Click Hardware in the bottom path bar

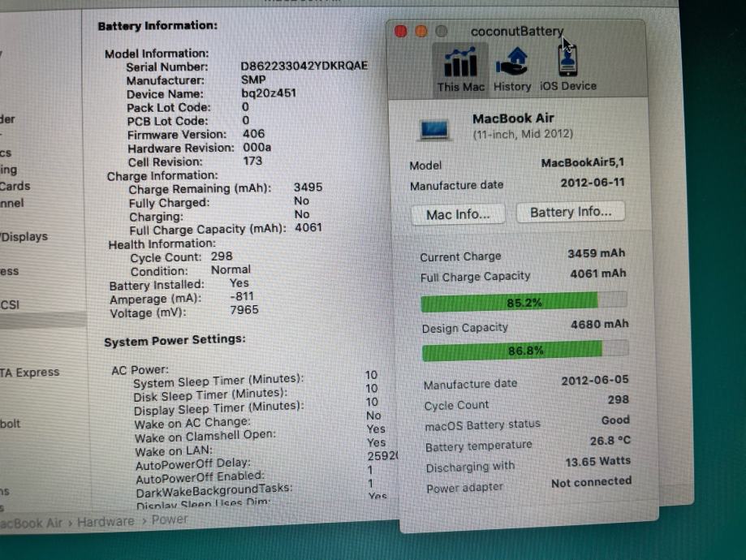pos(106,522)
